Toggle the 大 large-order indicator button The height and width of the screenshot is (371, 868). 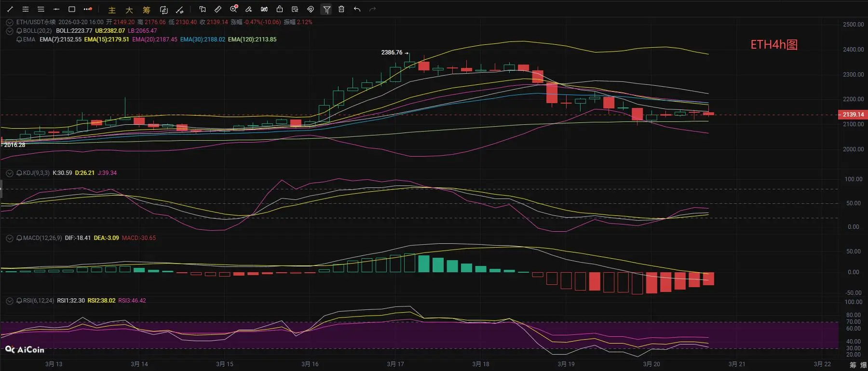pyautogui.click(x=129, y=10)
